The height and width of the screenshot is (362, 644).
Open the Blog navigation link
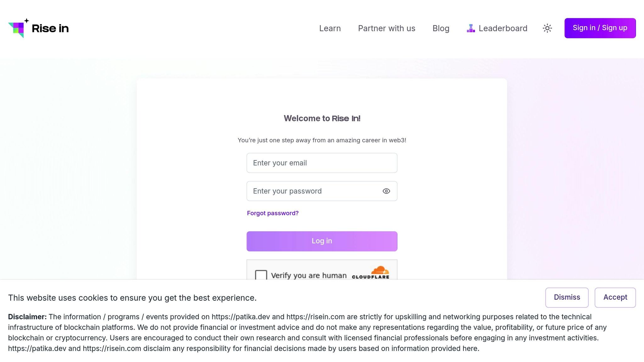coord(441,28)
